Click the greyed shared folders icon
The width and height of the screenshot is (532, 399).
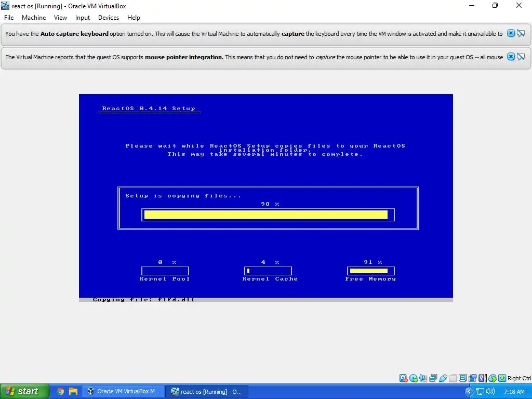[x=453, y=378]
